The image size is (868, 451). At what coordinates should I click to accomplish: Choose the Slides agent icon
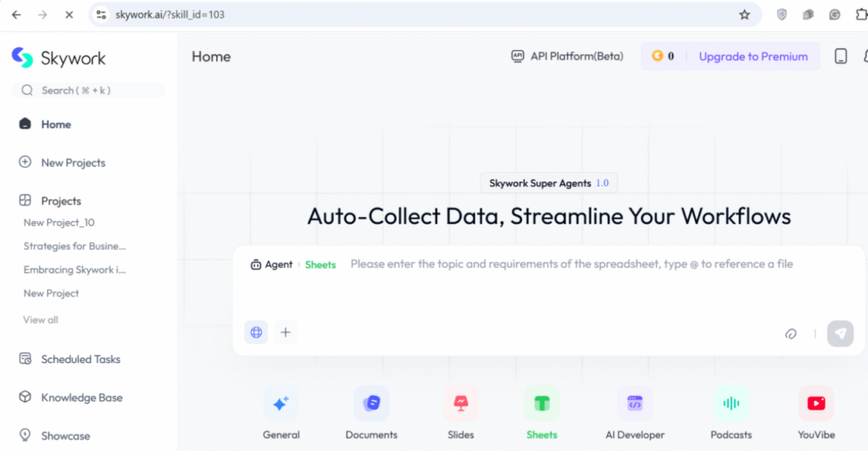point(461,404)
